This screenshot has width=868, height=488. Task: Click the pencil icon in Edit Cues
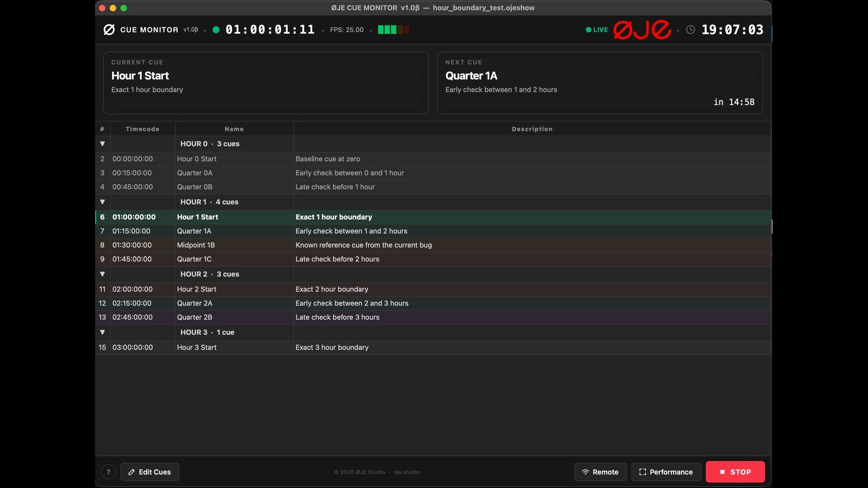click(132, 472)
